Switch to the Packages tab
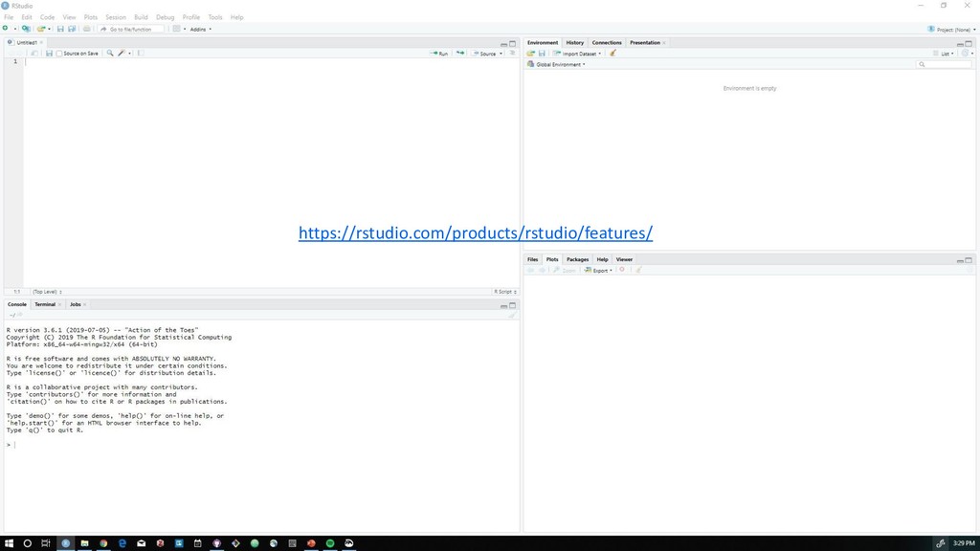980x551 pixels. (x=577, y=259)
